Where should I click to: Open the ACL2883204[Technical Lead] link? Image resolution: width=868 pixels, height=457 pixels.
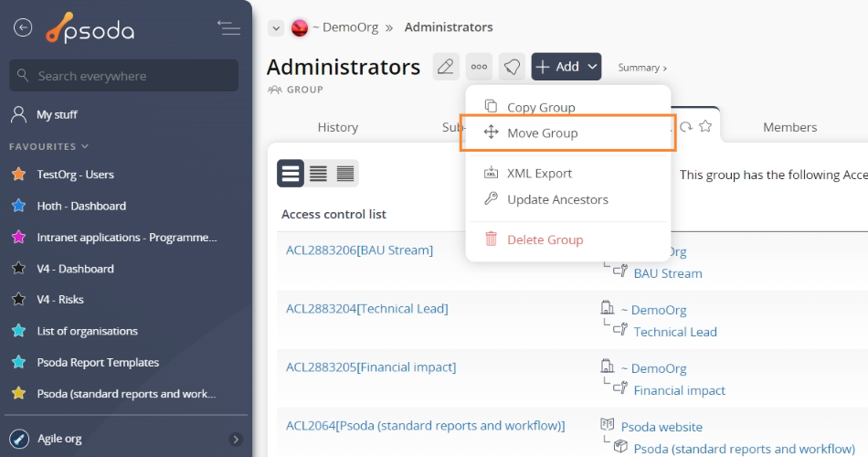(367, 309)
